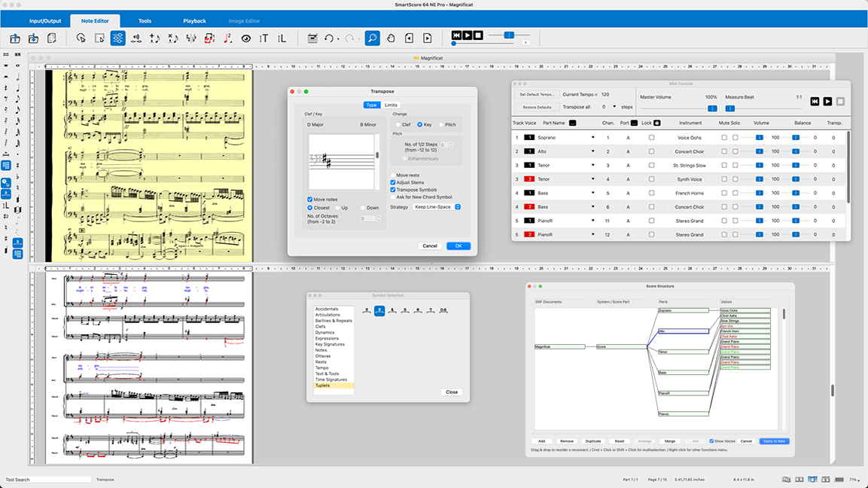Uncheck Adjust Stems in Transpose dialog

point(391,181)
